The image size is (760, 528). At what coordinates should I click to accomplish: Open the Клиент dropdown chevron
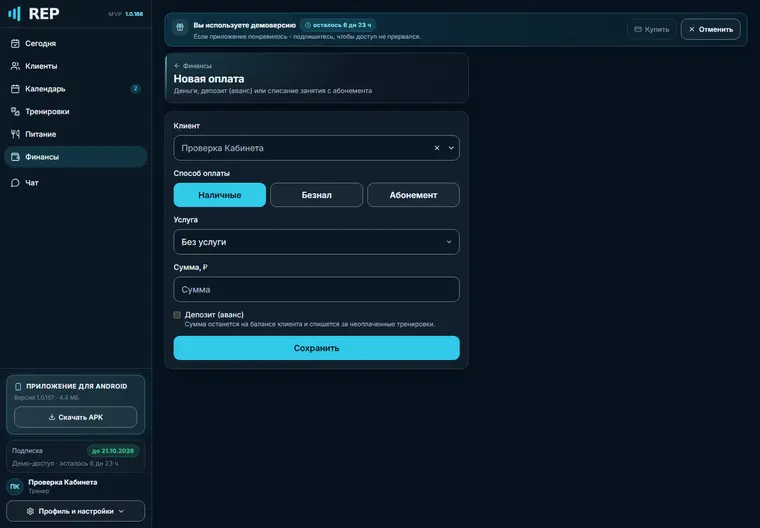451,148
